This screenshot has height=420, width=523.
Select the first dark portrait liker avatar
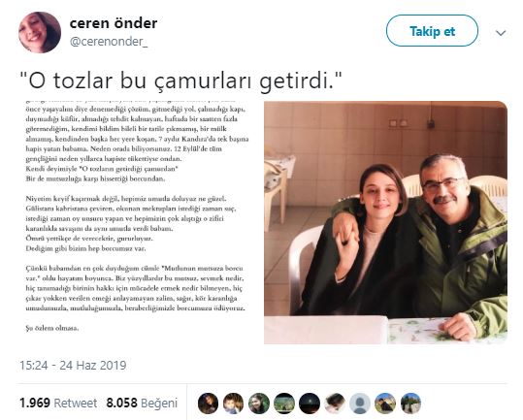pos(208,404)
